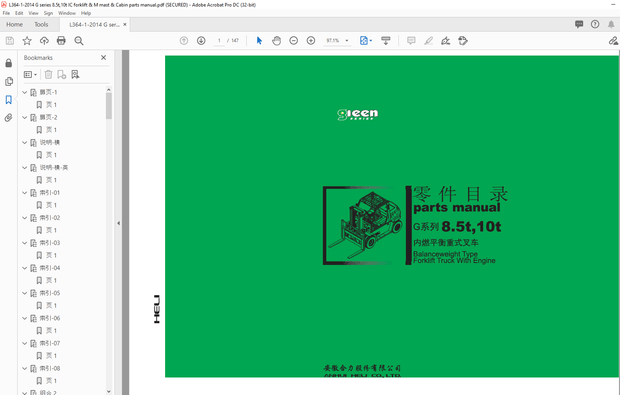620x395 pixels.
Task: Open Fill & Sign at toolbar far right
Action: point(613,40)
